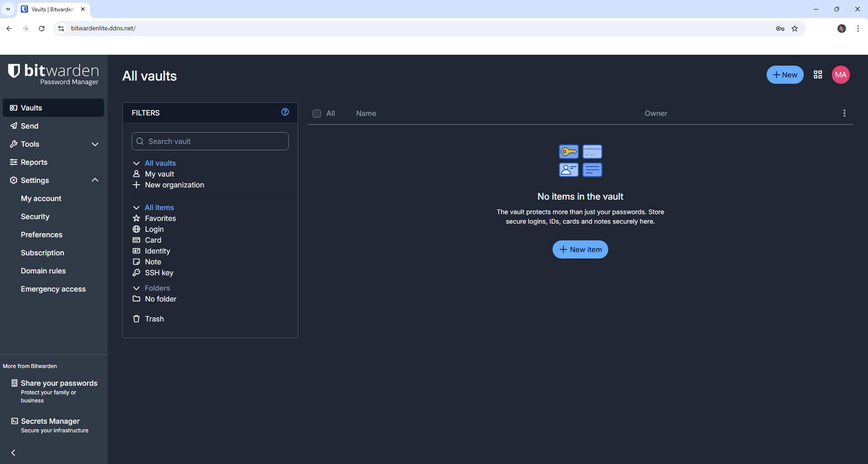Click the Reports icon
The width and height of the screenshot is (868, 464).
click(13, 162)
